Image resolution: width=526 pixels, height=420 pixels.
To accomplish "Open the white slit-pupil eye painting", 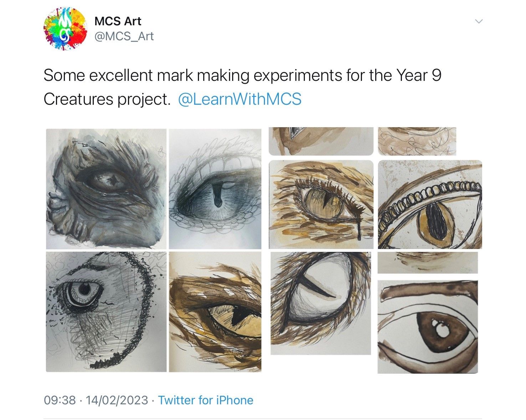I will pos(321,303).
